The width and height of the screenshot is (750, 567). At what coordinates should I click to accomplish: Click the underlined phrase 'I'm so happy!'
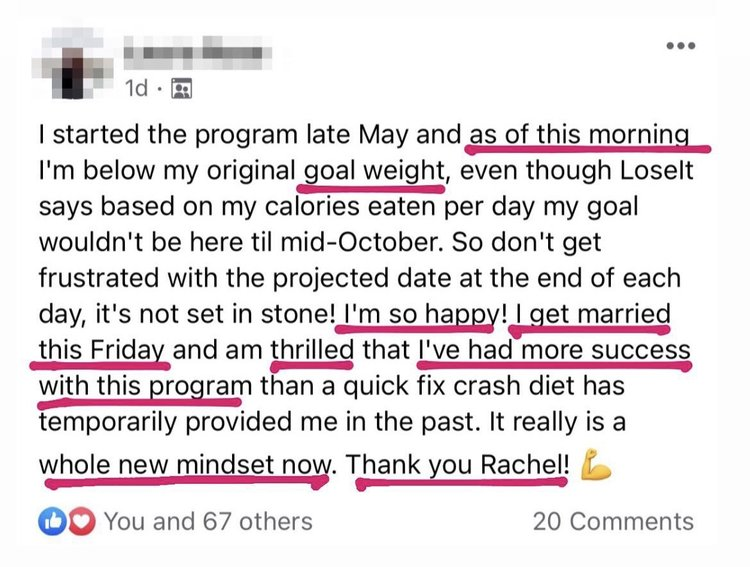[x=419, y=314]
